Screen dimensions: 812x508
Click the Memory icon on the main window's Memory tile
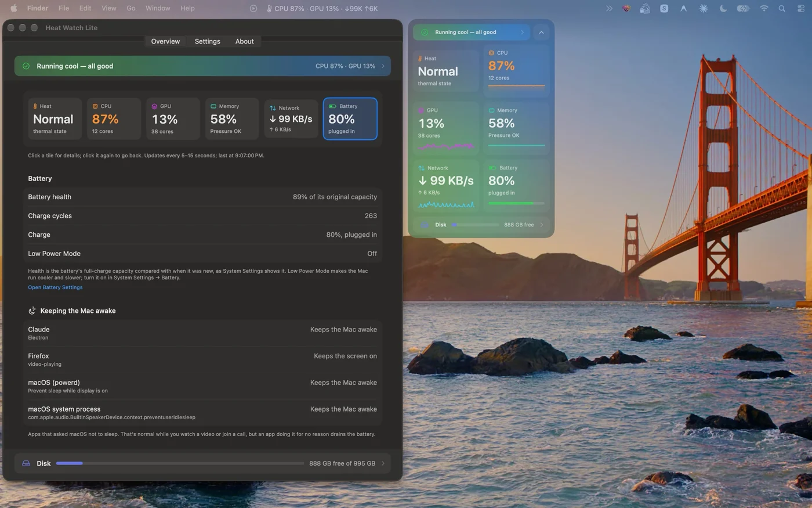(213, 106)
